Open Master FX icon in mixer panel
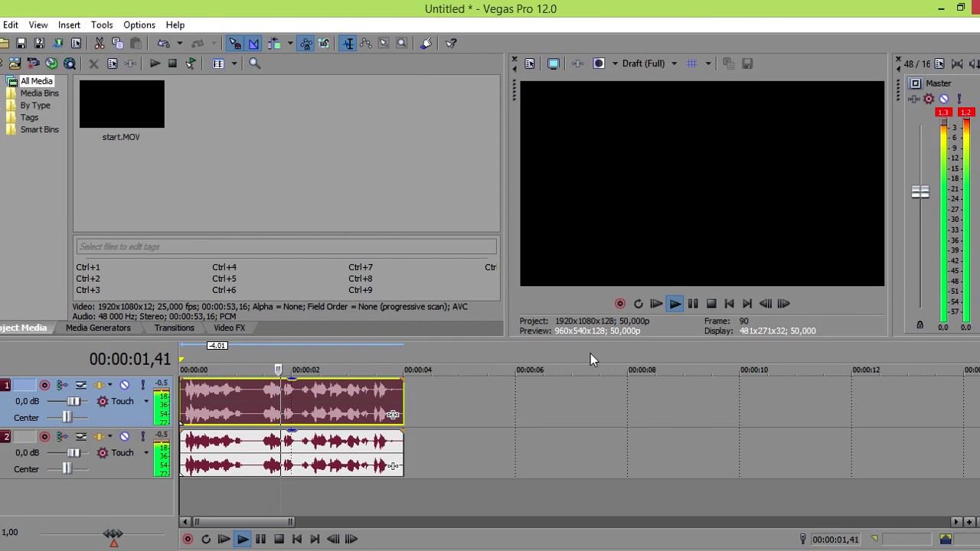Screen dimensions: 980x551 [913, 99]
